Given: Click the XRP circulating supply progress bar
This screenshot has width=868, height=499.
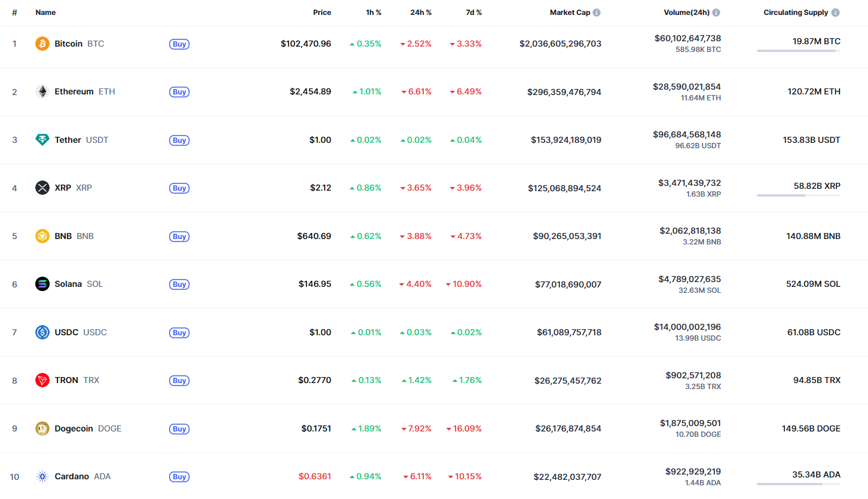Looking at the screenshot, I should [x=799, y=195].
